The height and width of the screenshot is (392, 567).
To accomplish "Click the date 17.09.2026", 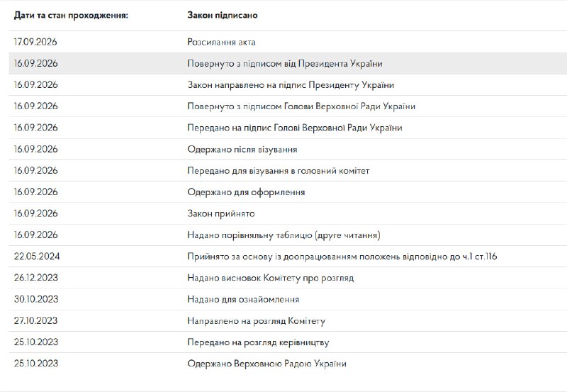I will [35, 42].
